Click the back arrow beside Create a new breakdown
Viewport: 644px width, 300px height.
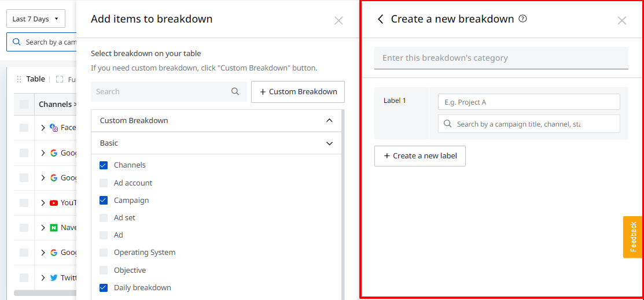click(380, 19)
